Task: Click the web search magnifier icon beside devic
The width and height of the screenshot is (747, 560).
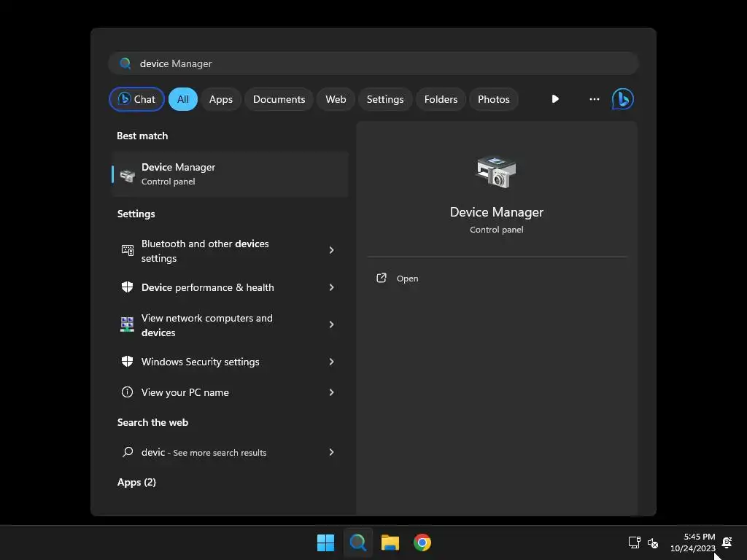Action: pos(127,452)
